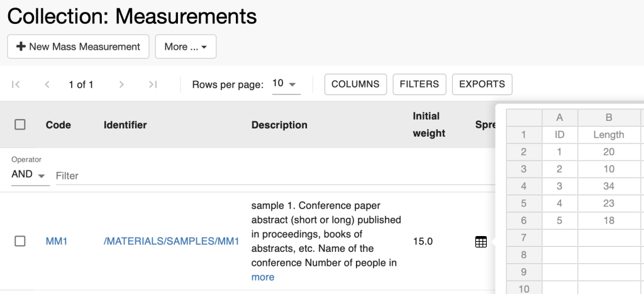Check the MM1 row checkbox
The width and height of the screenshot is (644, 294).
19,241
